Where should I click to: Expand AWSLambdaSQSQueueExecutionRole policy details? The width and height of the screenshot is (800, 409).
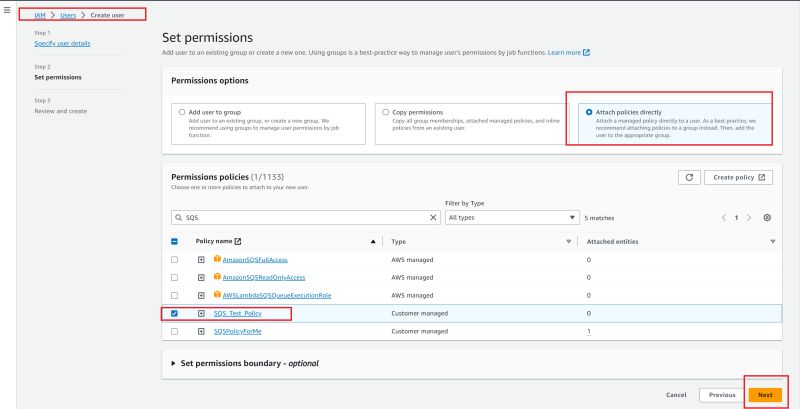coord(201,295)
